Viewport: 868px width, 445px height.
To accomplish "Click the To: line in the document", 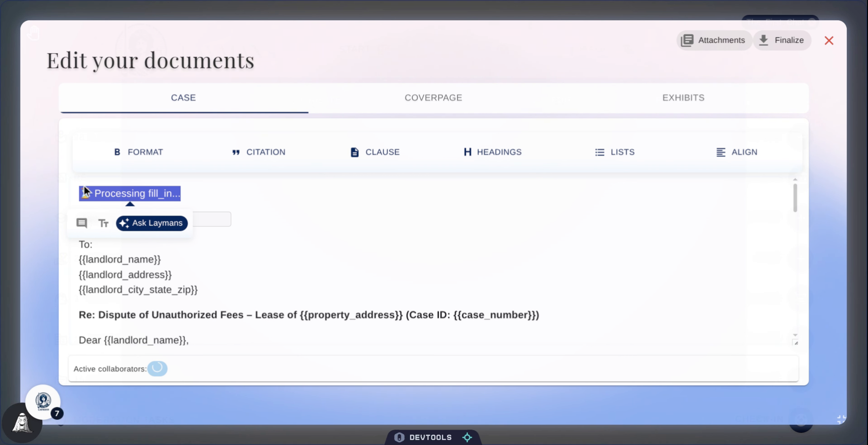I will [x=85, y=244].
